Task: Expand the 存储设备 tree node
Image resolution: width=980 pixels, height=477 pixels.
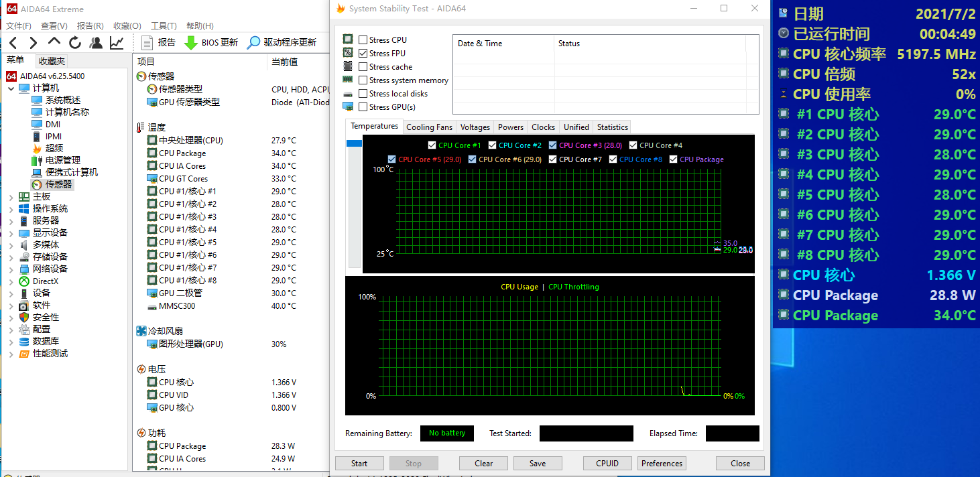Action: pyautogui.click(x=11, y=257)
